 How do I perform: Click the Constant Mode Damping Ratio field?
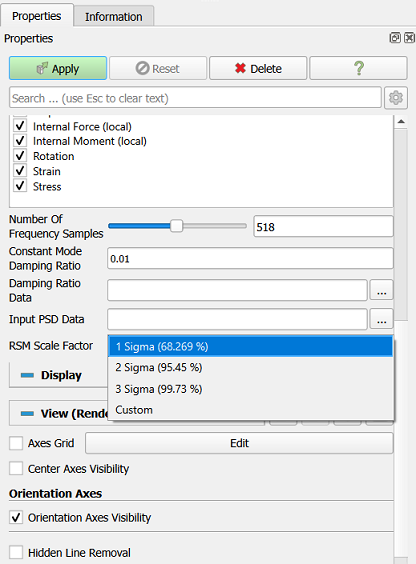click(250, 258)
